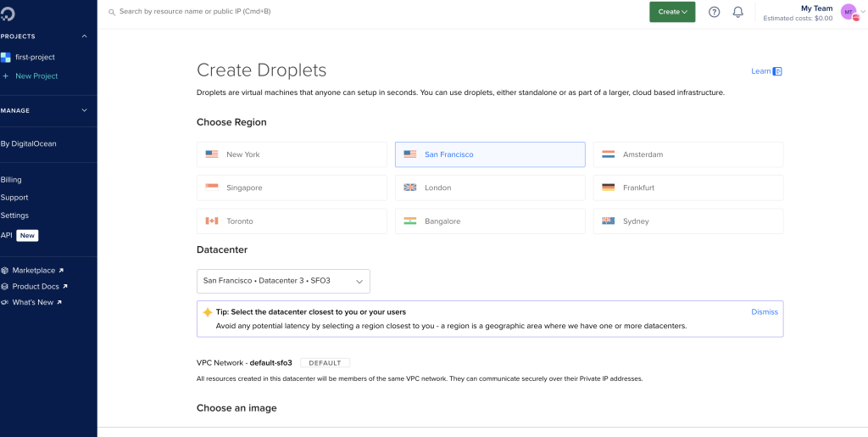Click the Marketplace icon in sidebar
The height and width of the screenshot is (437, 868).
pyautogui.click(x=4, y=271)
